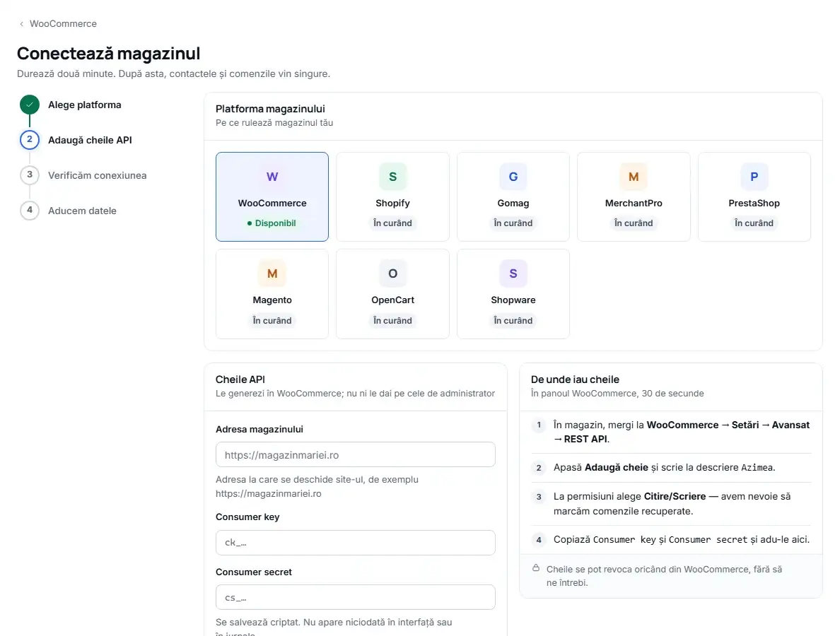Click the În curând badge under Magento
This screenshot has width=840, height=636.
272,321
